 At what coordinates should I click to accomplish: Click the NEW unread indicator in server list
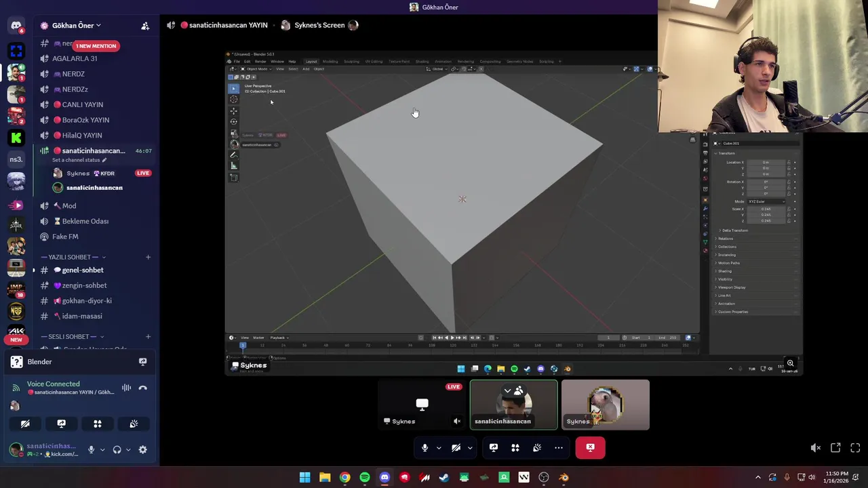coord(16,340)
